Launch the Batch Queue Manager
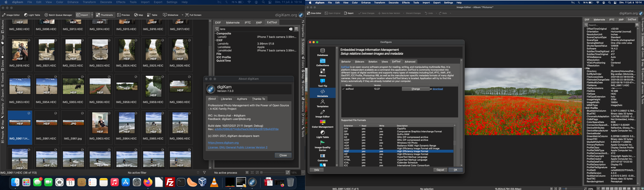Screen dimensions: 644x190 coord(59,15)
